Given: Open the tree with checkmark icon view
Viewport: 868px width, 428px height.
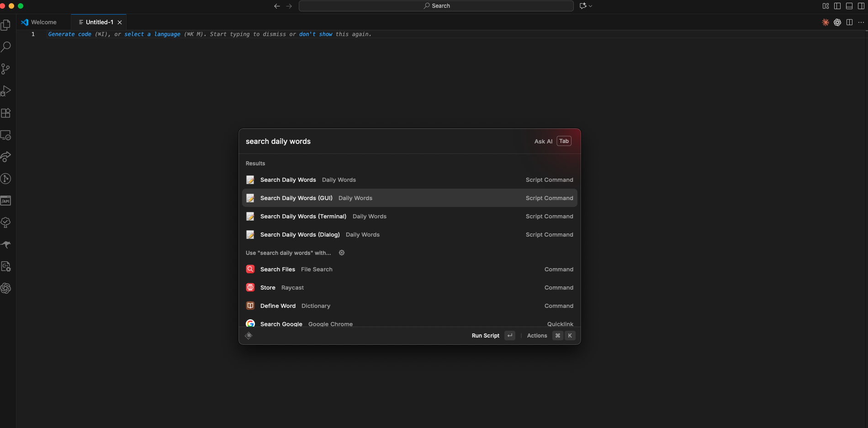Looking at the screenshot, I should coord(6,222).
